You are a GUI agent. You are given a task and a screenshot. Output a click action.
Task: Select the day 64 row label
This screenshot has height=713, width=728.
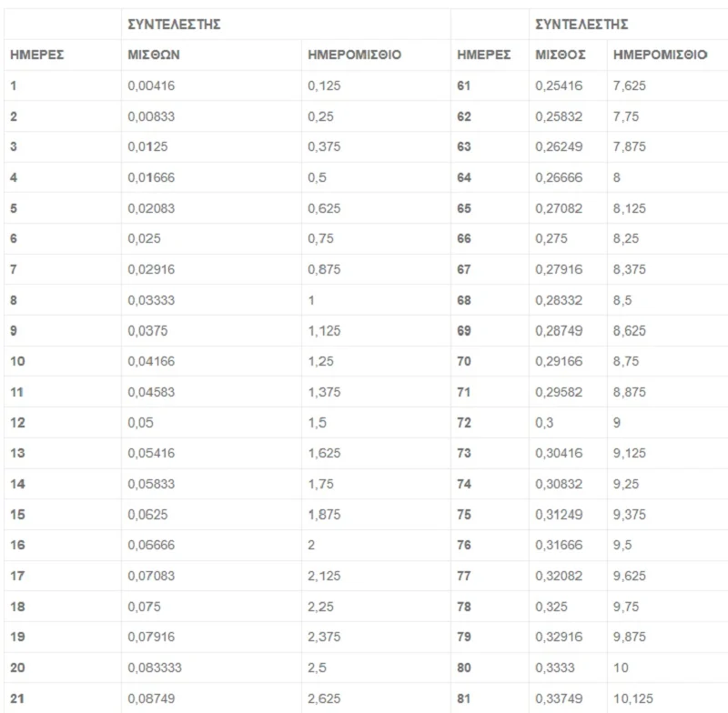coord(464,178)
